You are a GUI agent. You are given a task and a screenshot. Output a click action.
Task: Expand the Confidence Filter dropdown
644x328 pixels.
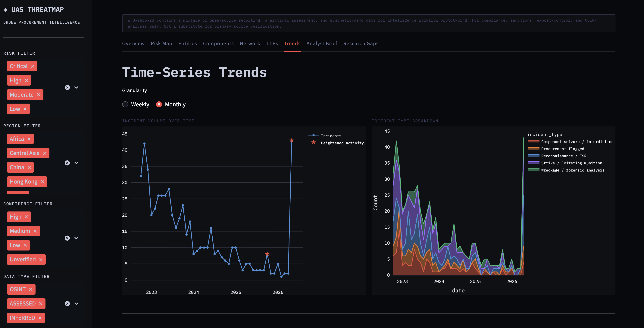[77, 238]
